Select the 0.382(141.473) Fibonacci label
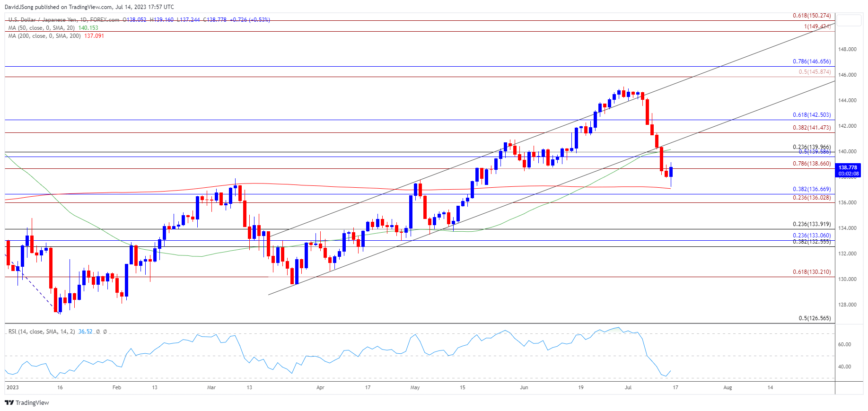This screenshot has width=868, height=411. coord(812,128)
